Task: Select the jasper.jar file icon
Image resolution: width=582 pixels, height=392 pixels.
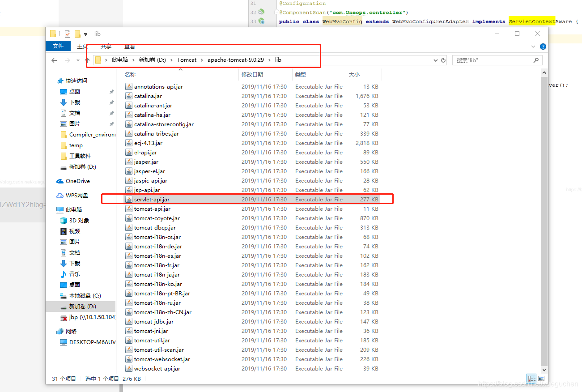Action: [129, 162]
